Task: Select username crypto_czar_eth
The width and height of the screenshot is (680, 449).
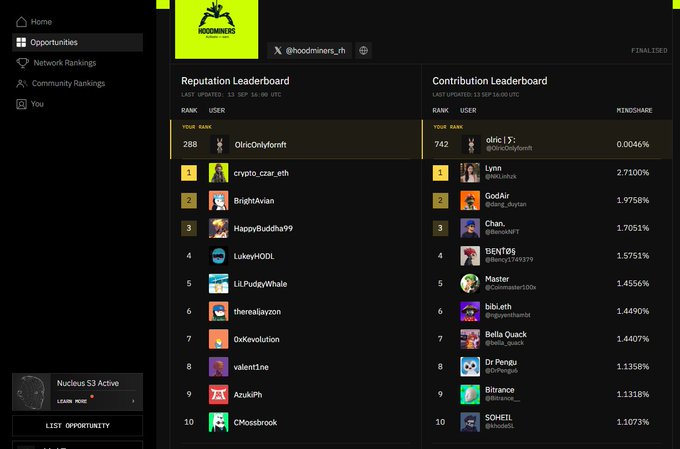Action: [261, 173]
